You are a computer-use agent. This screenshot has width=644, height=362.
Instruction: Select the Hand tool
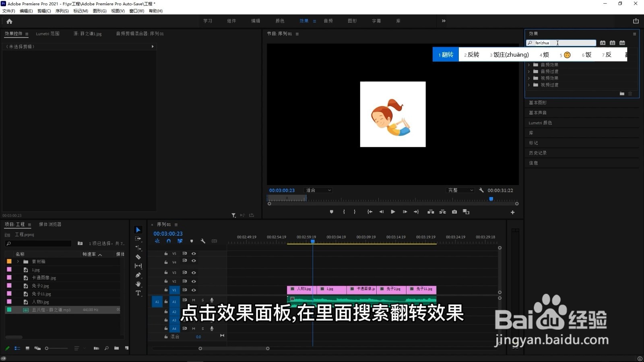coord(138,284)
